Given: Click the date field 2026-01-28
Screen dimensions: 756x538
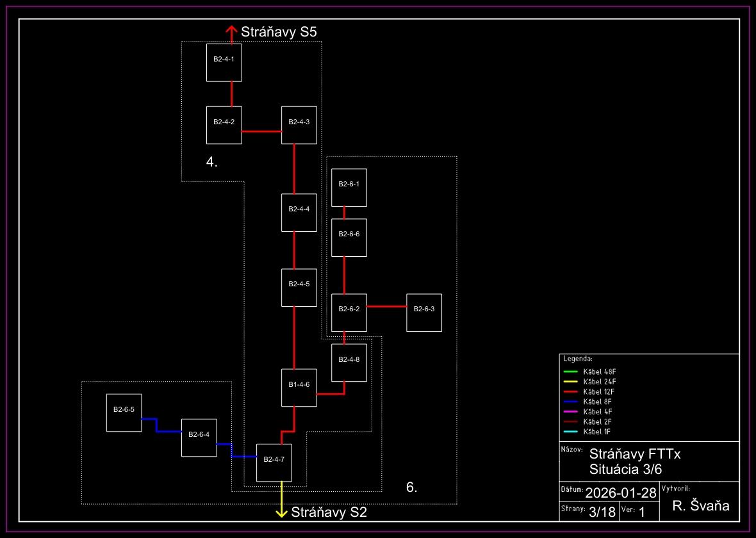Looking at the screenshot, I should coord(621,493).
